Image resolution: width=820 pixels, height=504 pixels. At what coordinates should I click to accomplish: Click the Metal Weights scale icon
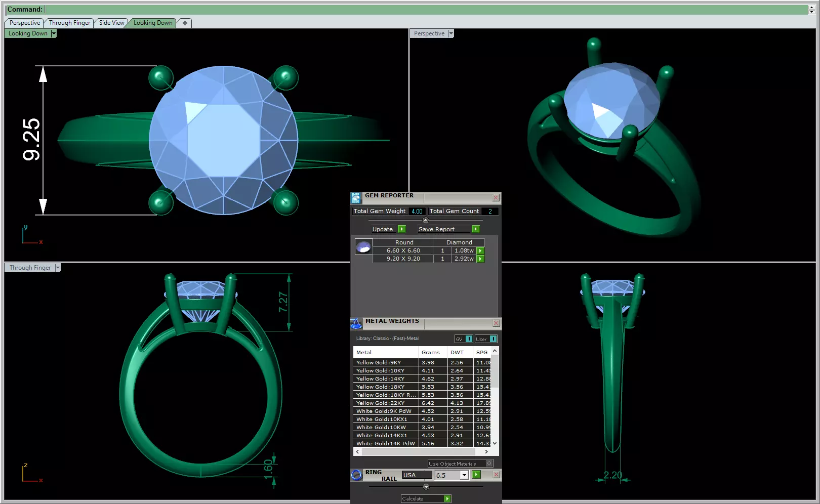(356, 323)
